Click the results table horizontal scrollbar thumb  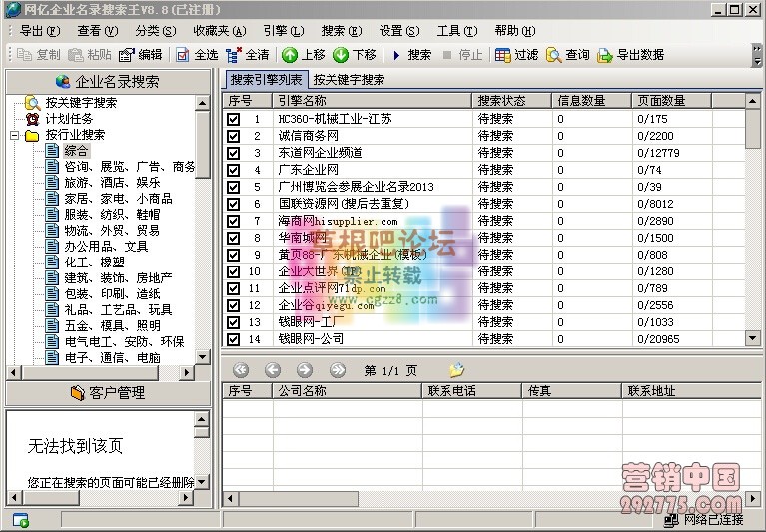pyautogui.click(x=298, y=499)
